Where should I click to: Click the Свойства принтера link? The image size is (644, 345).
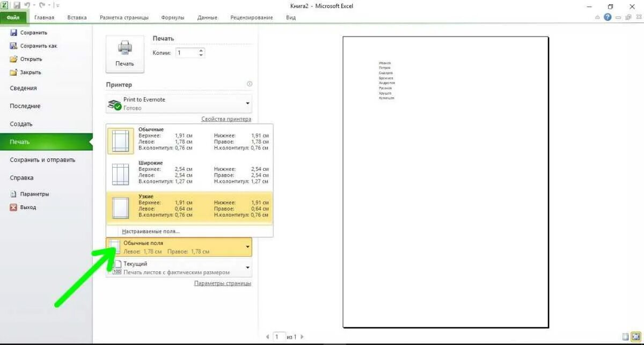click(226, 119)
